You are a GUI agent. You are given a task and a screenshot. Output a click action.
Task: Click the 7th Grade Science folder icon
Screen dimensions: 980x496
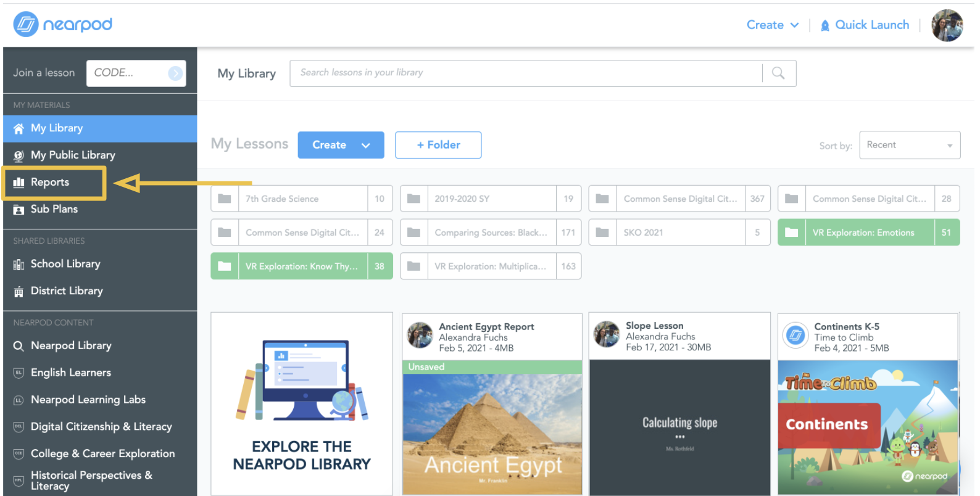point(225,199)
